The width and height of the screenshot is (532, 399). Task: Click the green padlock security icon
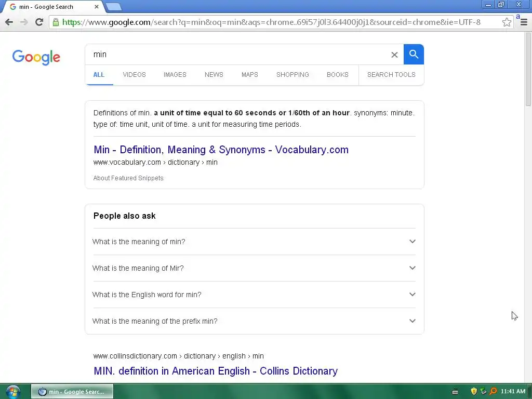pos(56,22)
